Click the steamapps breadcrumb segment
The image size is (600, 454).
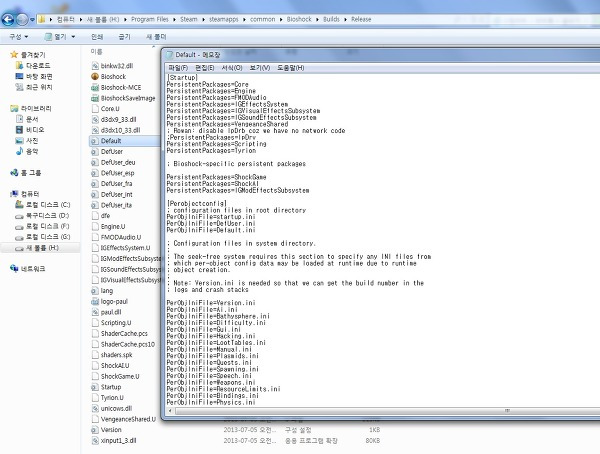pyautogui.click(x=223, y=19)
